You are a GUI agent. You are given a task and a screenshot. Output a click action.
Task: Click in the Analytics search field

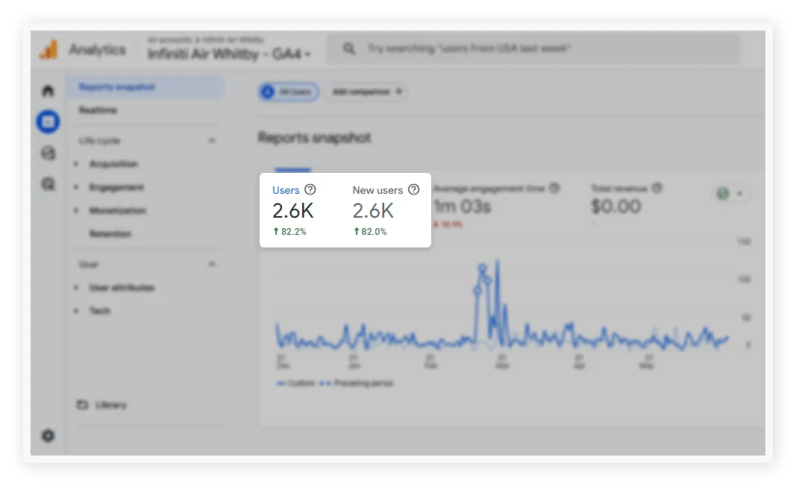(533, 48)
